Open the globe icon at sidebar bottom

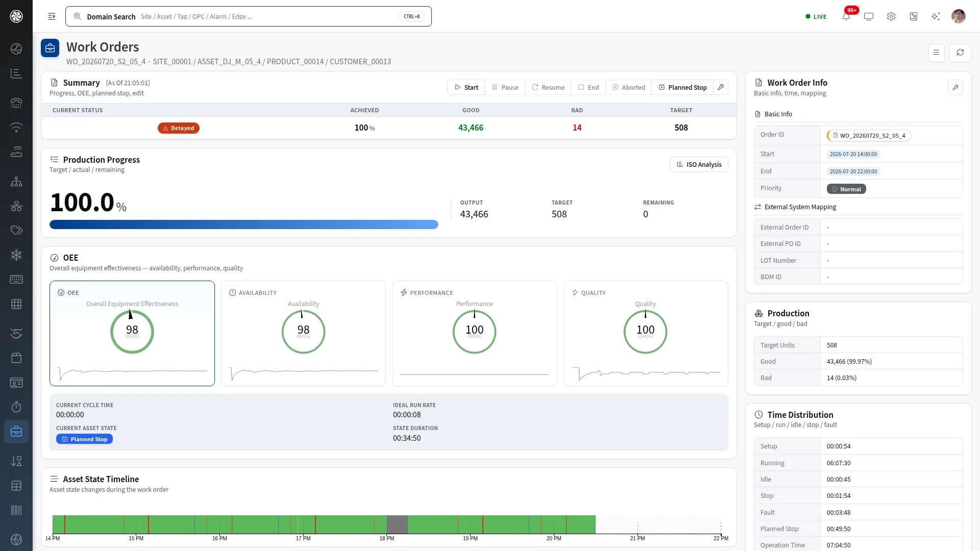[16, 539]
